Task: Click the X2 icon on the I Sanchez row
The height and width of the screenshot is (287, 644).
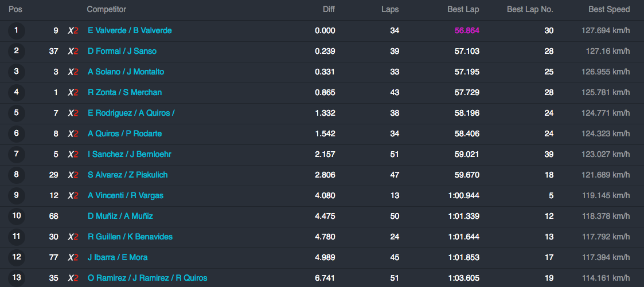Action: tap(73, 155)
